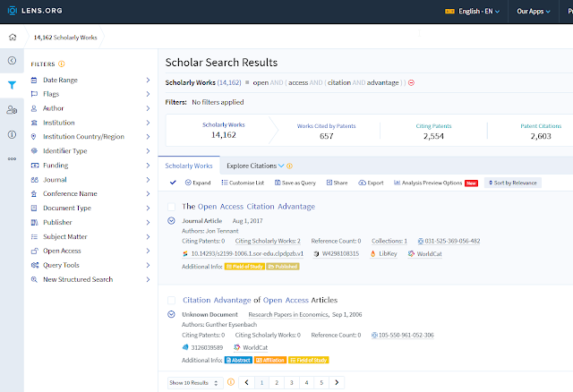Click the Affiliation tag on second result
This screenshot has height=392, width=573.
tap(270, 360)
